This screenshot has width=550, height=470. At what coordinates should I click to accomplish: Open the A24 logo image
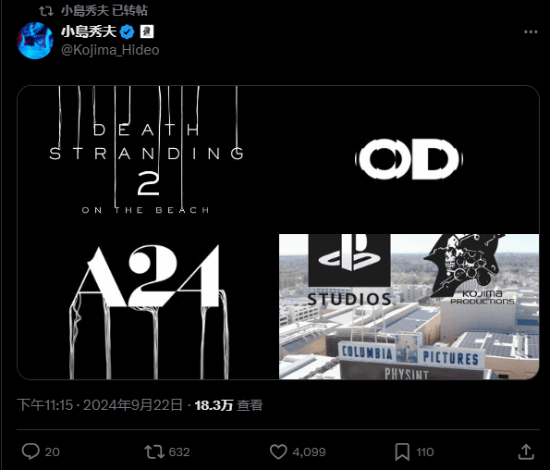coord(147,307)
